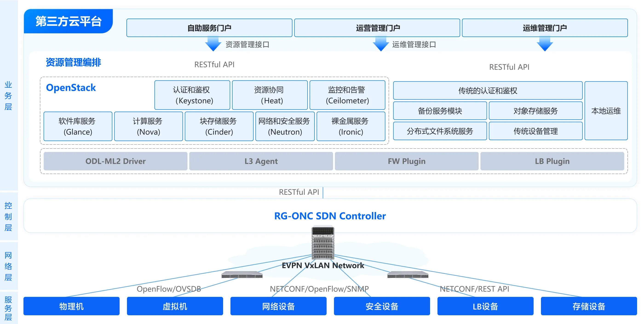Select the FW Plugin bar
Image resolution: width=644 pixels, height=324 pixels.
pos(406,161)
